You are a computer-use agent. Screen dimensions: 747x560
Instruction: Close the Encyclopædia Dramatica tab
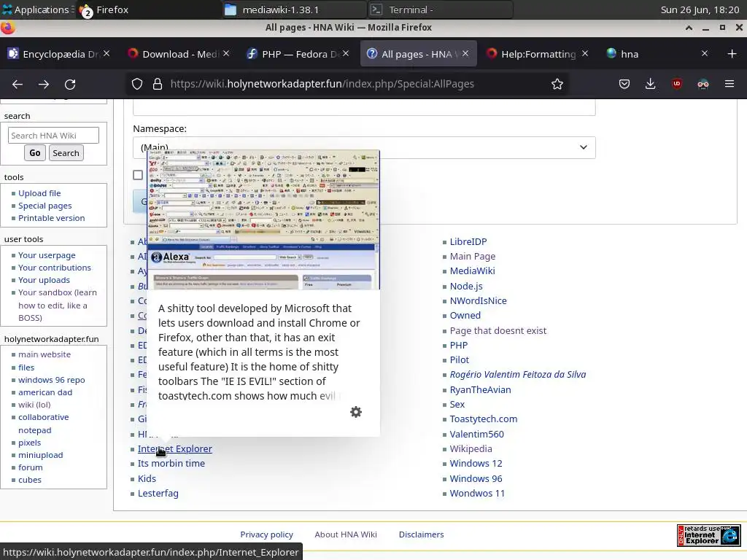107,53
